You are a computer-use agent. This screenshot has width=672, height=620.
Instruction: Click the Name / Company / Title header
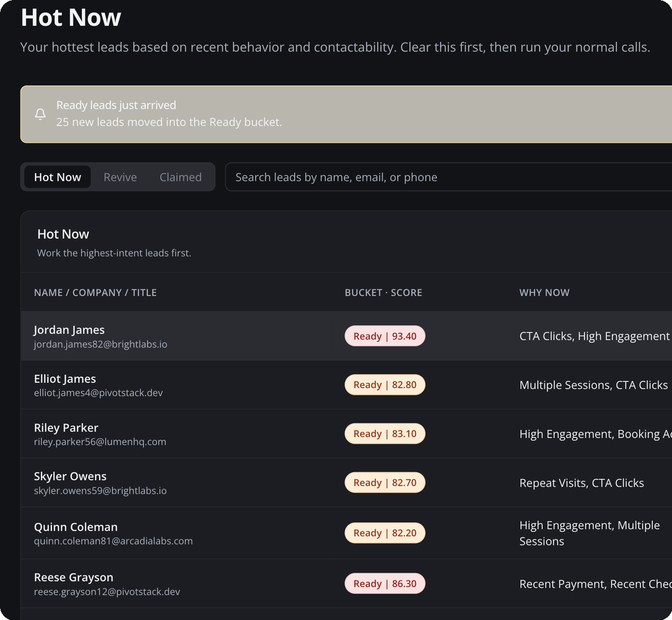click(95, 292)
